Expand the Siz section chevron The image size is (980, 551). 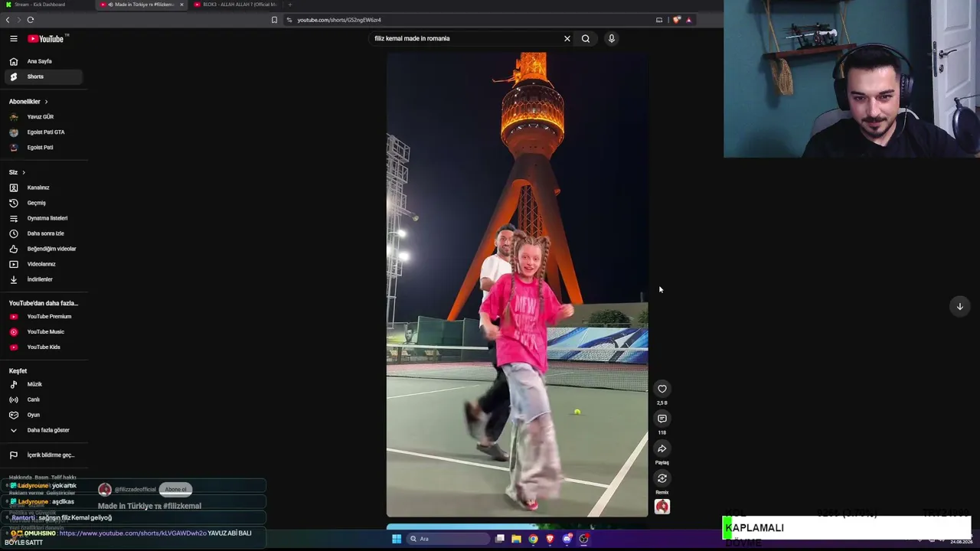(x=24, y=172)
